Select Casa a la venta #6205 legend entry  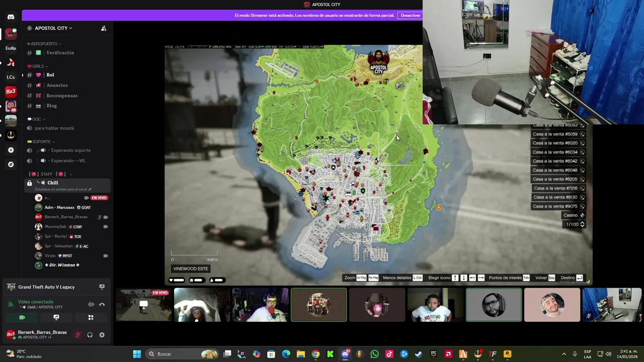tap(558, 179)
